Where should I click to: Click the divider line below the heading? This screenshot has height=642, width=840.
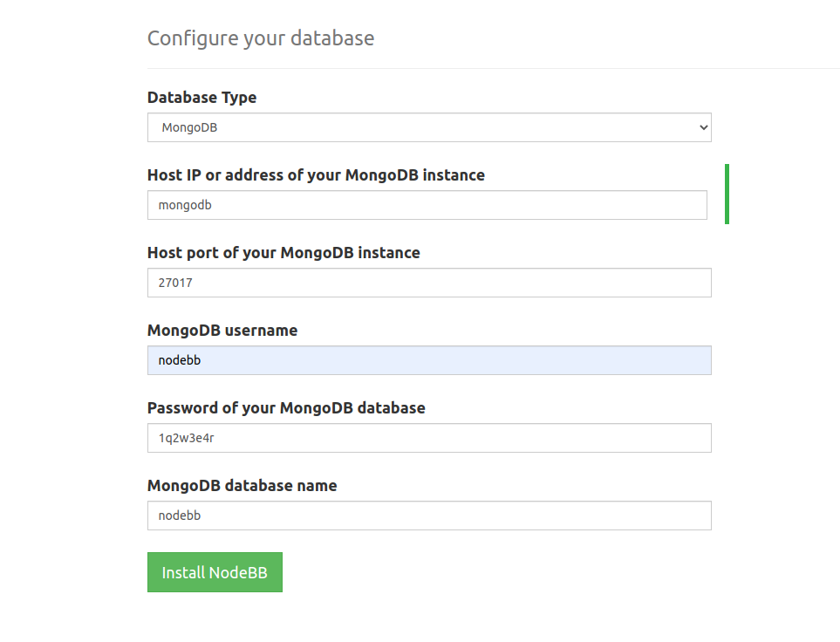493,68
